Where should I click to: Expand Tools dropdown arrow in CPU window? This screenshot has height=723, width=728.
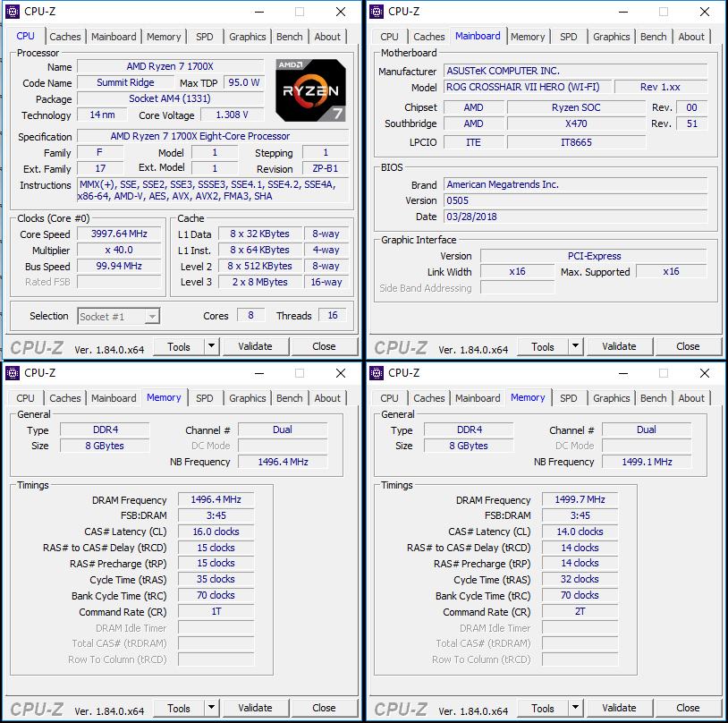[x=211, y=346]
